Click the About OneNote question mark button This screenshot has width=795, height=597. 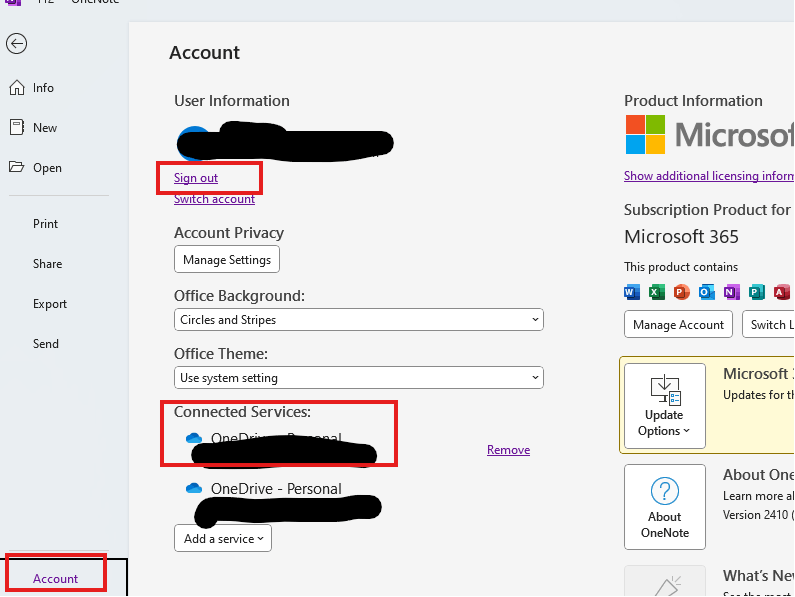pyautogui.click(x=665, y=507)
